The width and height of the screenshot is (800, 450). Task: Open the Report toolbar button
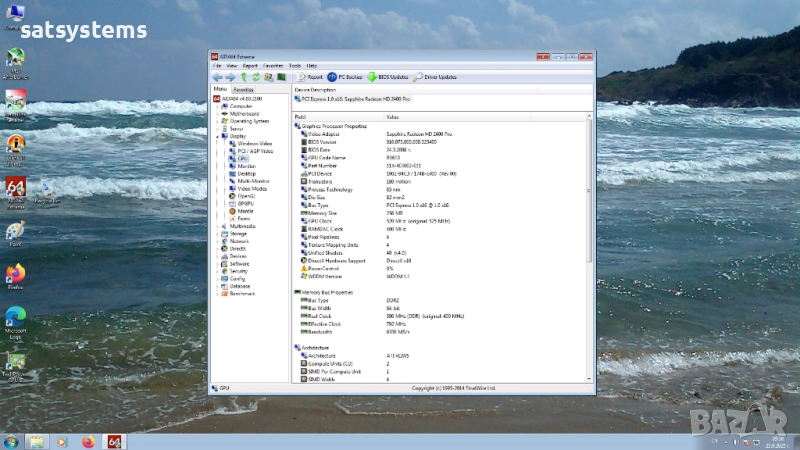pyautogui.click(x=309, y=77)
